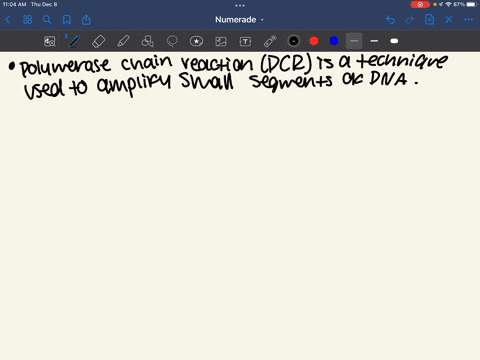The image size is (480, 360).
Task: Select the zoom window tool
Action: pyautogui.click(x=50, y=41)
